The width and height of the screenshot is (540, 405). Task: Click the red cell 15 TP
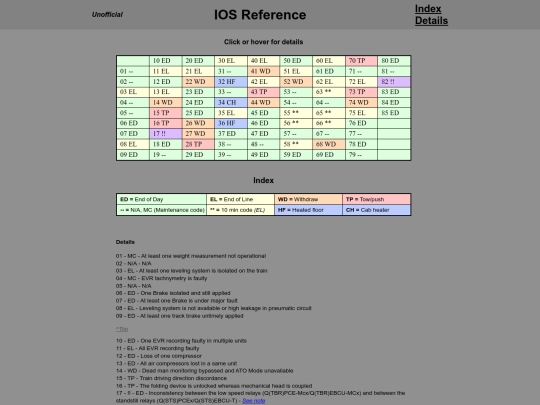tap(166, 113)
